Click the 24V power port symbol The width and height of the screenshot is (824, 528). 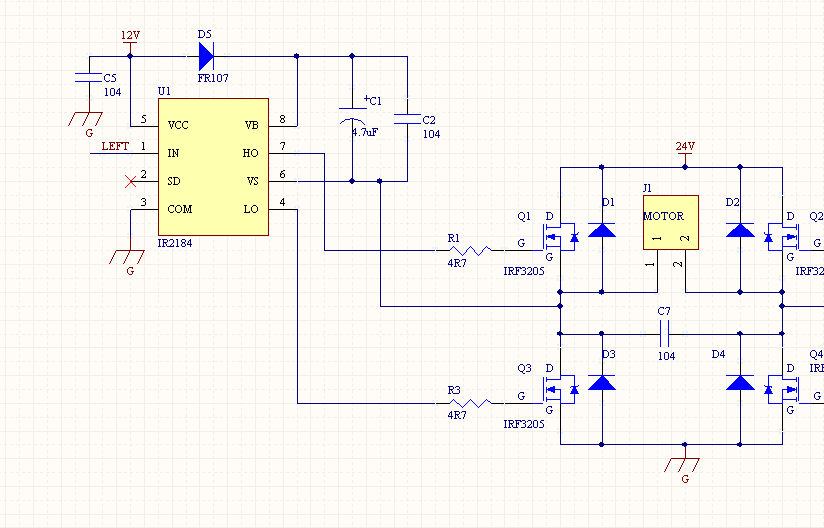click(685, 156)
